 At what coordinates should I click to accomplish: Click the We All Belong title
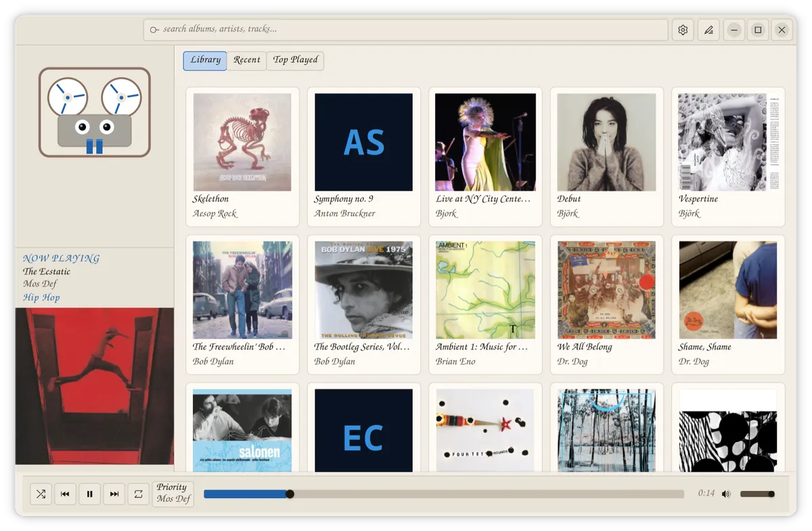[585, 347]
